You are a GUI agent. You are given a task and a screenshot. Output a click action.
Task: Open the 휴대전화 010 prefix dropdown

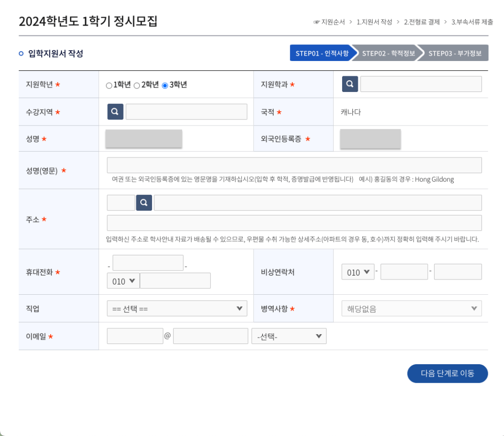(123, 281)
